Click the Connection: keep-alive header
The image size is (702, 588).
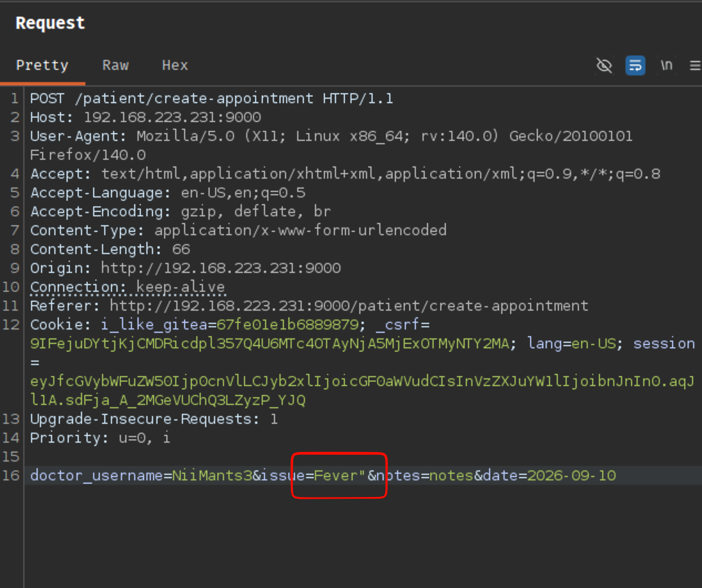(x=128, y=287)
